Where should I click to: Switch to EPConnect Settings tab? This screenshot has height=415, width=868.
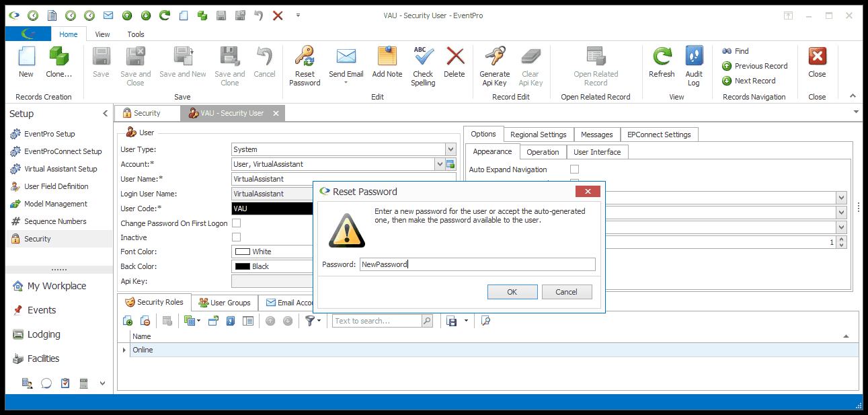click(x=659, y=135)
